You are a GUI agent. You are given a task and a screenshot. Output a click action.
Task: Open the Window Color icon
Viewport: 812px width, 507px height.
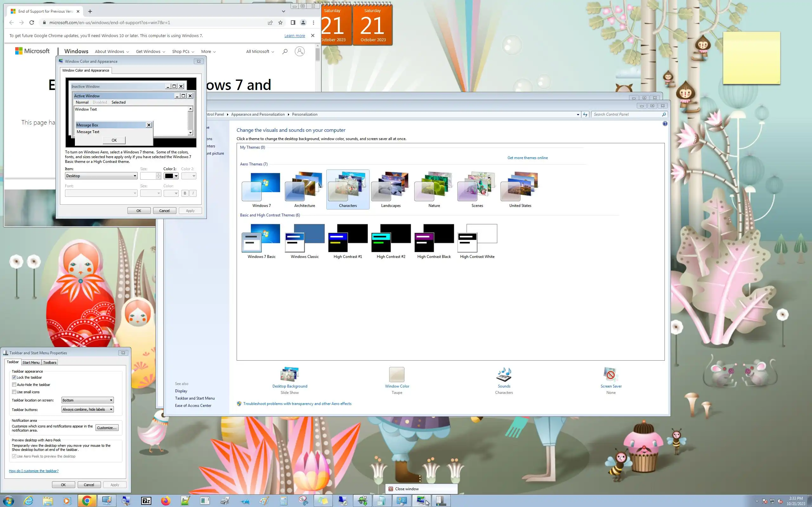[x=396, y=375]
